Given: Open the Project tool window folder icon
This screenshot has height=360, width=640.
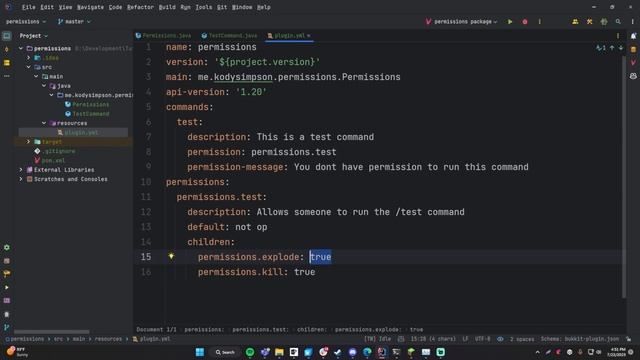Looking at the screenshot, I should click(7, 36).
